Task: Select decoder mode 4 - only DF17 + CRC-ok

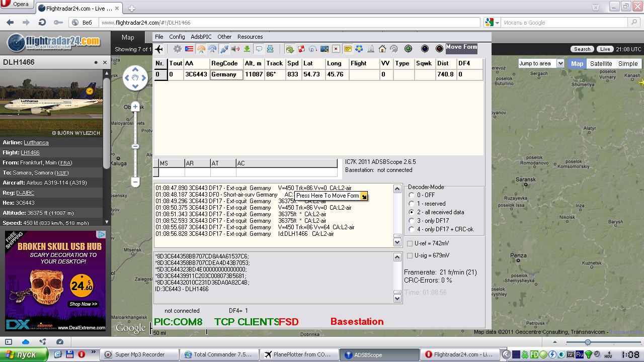Action: 412,229
